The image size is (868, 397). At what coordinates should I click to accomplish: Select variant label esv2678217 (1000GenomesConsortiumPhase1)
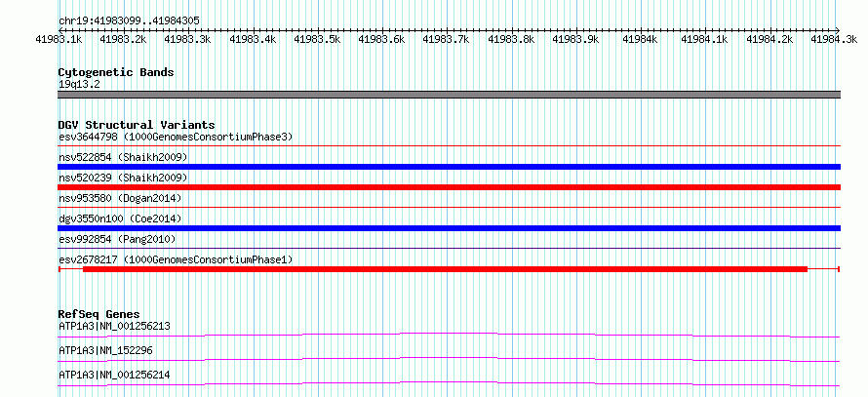(x=176, y=259)
